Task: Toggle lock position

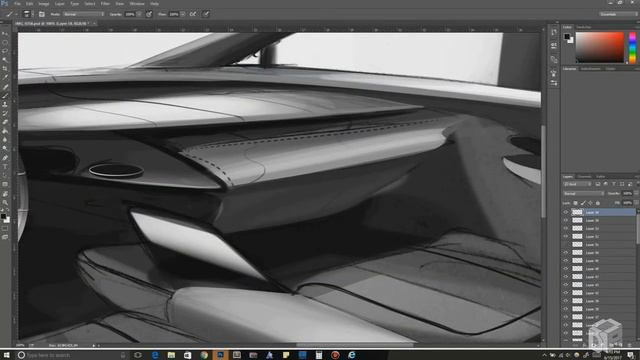Action: [591, 203]
